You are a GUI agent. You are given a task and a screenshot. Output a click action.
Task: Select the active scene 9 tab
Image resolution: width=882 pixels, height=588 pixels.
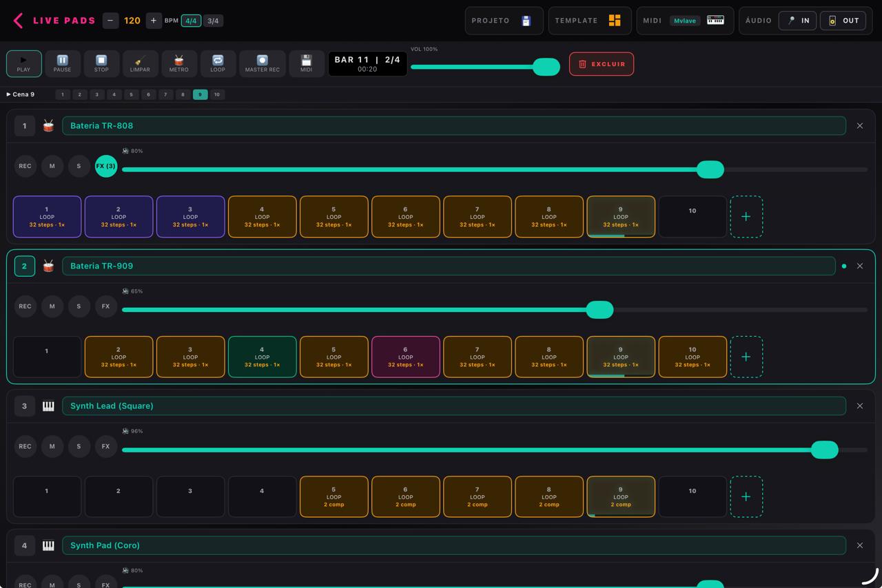(200, 94)
